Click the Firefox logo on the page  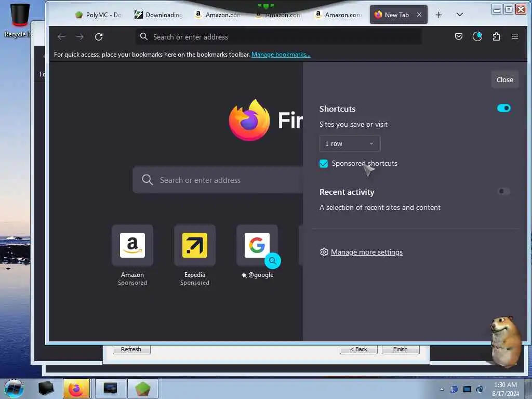coord(249,120)
